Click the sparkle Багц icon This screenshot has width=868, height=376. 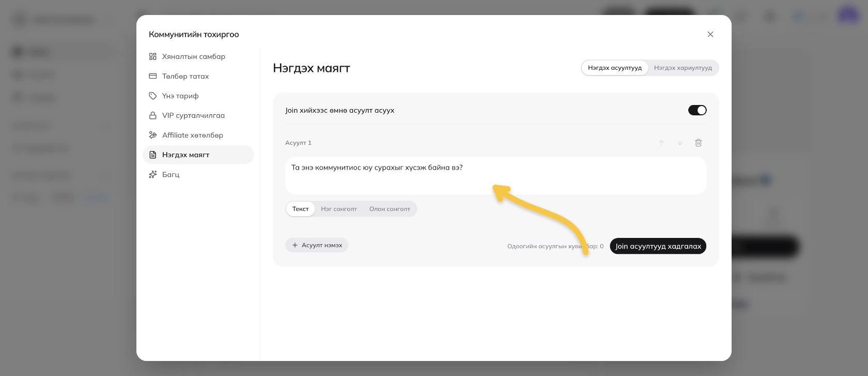153,174
